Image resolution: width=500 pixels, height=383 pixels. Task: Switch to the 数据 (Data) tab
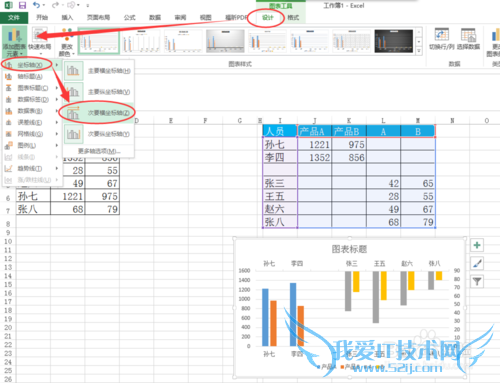(155, 17)
